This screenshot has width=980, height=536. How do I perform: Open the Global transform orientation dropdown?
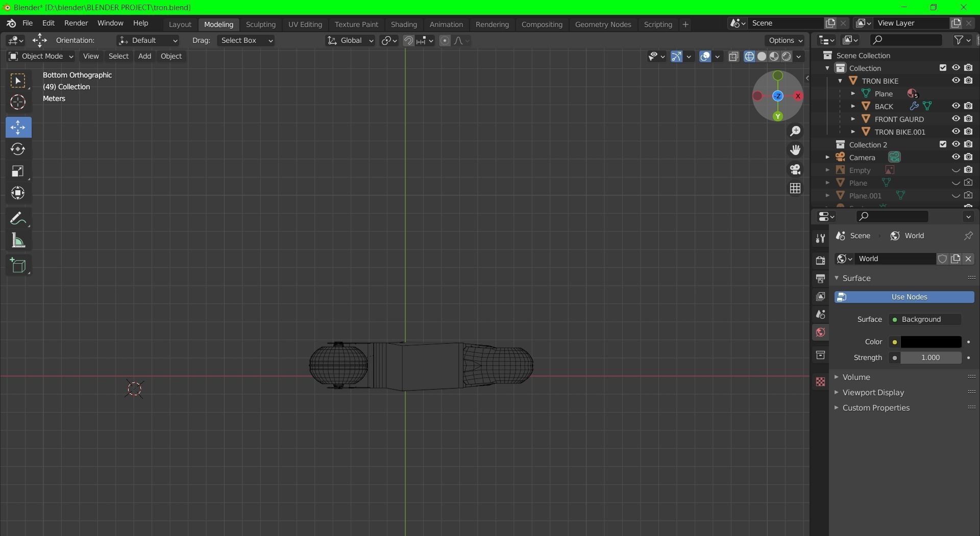click(x=350, y=40)
